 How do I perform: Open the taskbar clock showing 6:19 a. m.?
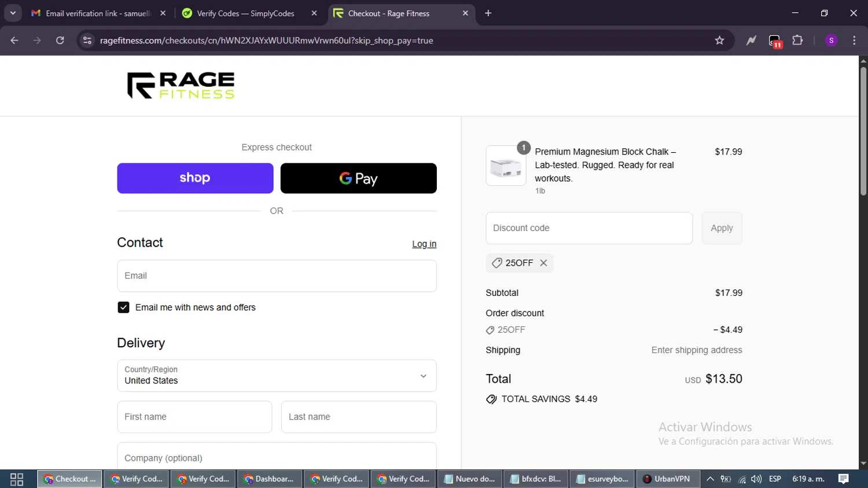tap(808, 479)
